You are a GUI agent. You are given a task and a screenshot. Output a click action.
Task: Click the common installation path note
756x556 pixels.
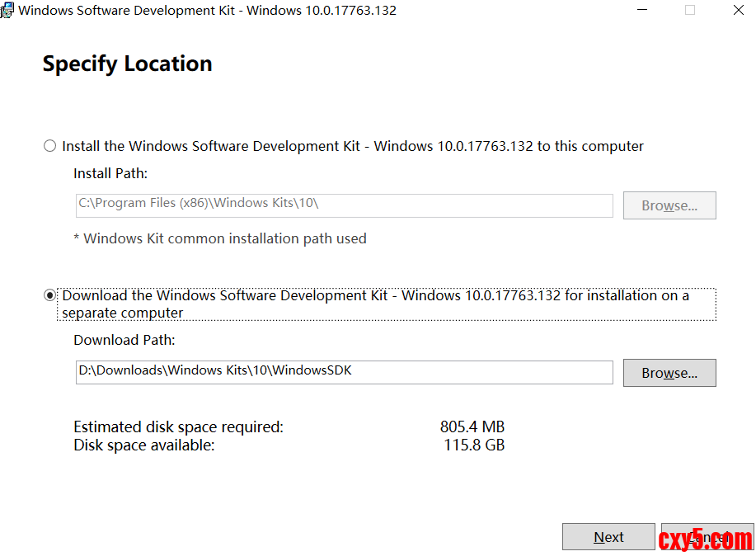(x=220, y=238)
